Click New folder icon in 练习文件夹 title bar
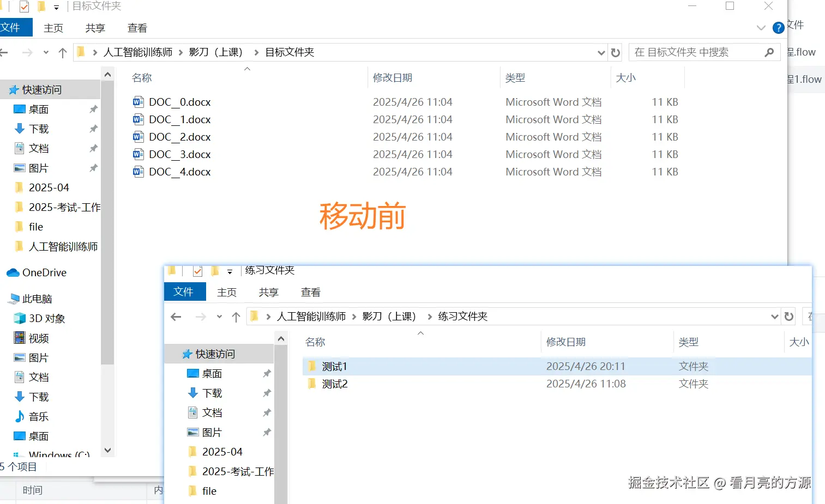 [x=215, y=271]
